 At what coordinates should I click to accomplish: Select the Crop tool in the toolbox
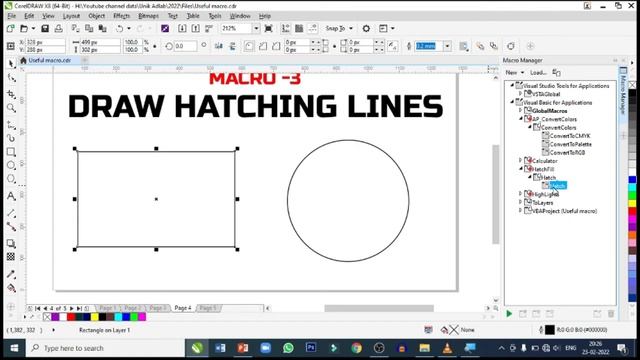click(x=11, y=94)
